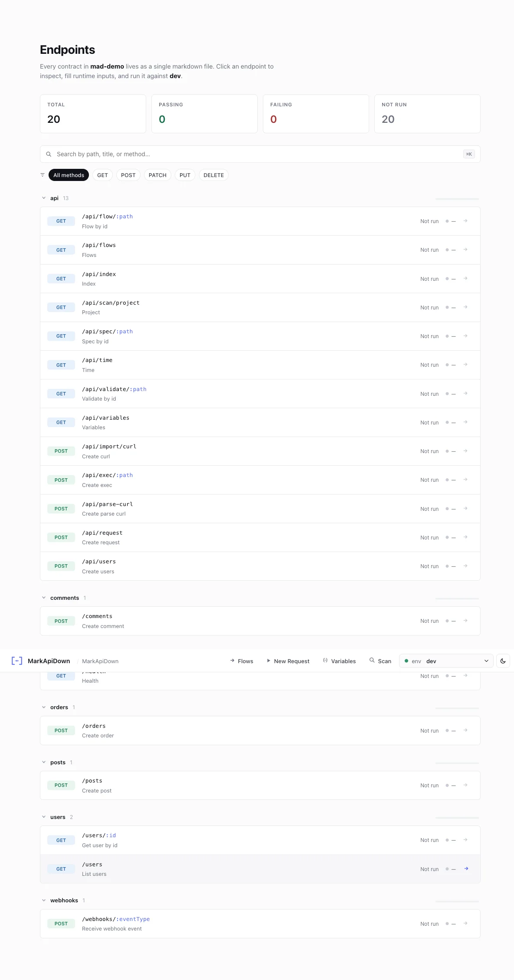Click "Create parse curl" description text
Screen dimensions: 514x980
click(x=104, y=514)
